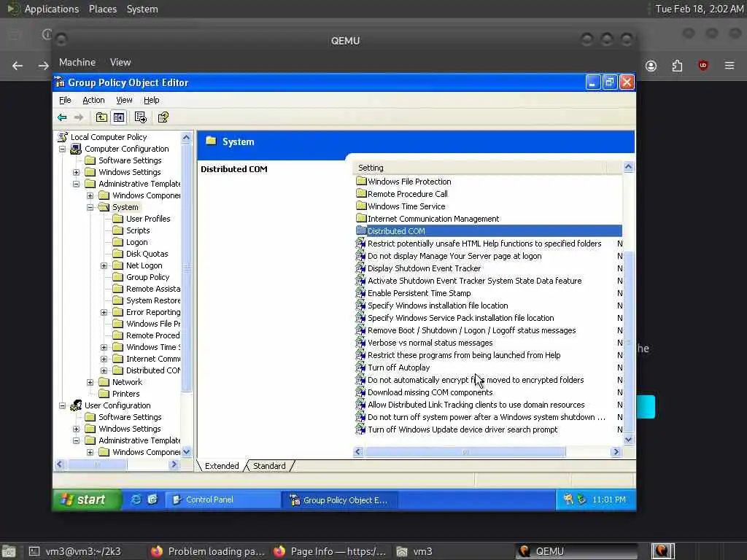
Task: Click the Display Shutdown Event Tracker setting icon
Action: coord(360,268)
